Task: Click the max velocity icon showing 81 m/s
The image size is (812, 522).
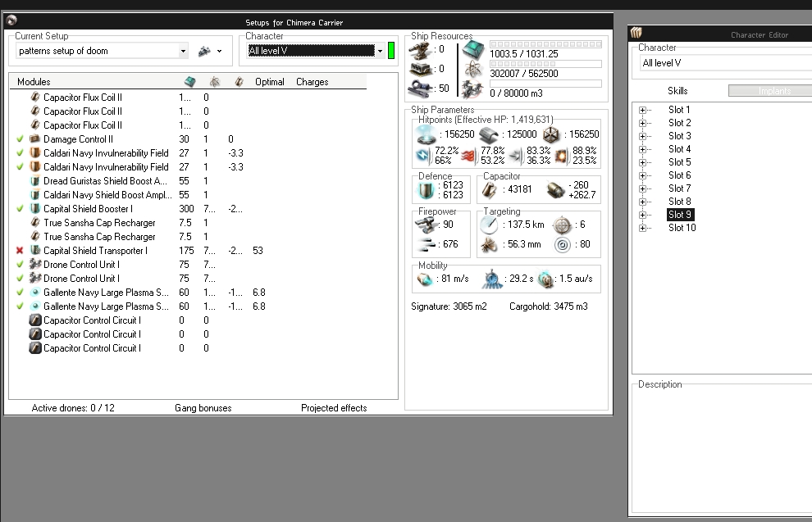Action: click(x=425, y=279)
